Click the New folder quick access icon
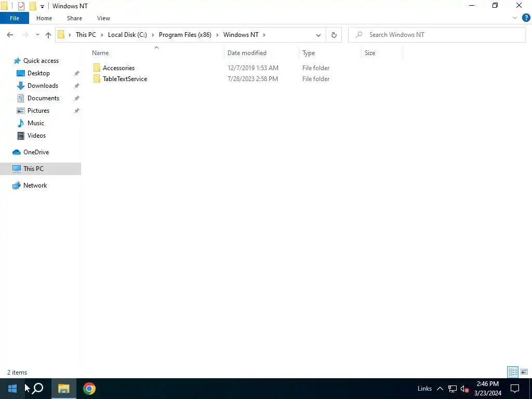 (x=33, y=6)
